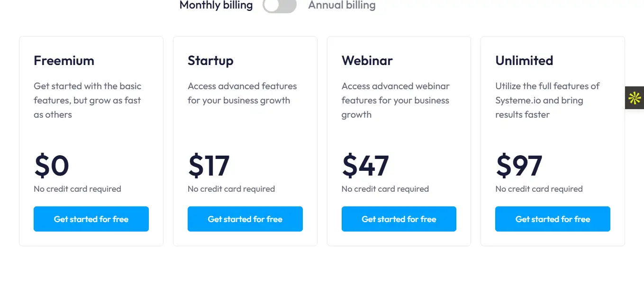Click the $47 Webinar price
This screenshot has height=288, width=644.
coord(365,166)
